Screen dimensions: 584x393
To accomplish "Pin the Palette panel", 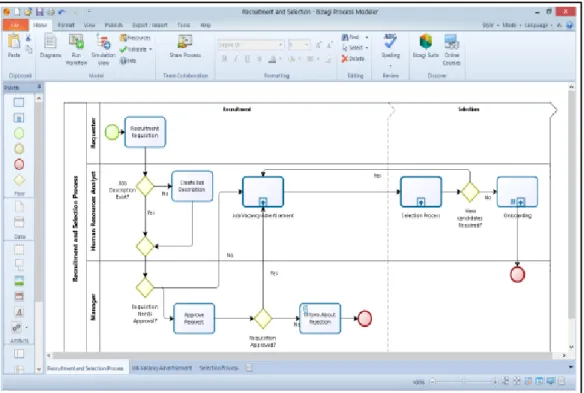I will [x=39, y=87].
